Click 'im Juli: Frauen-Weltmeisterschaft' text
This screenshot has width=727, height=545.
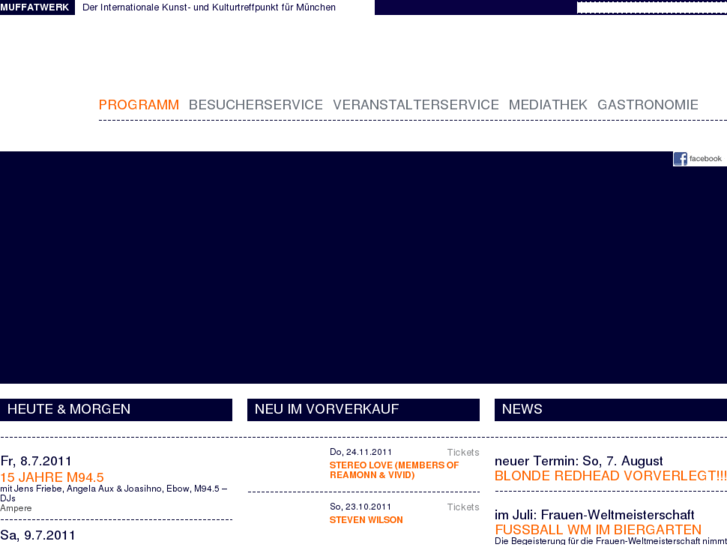click(x=594, y=515)
